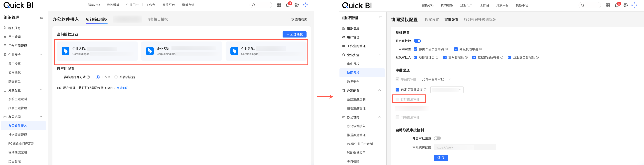Open 组织信息 in the 办公软件接入 page sidebar

point(14,28)
